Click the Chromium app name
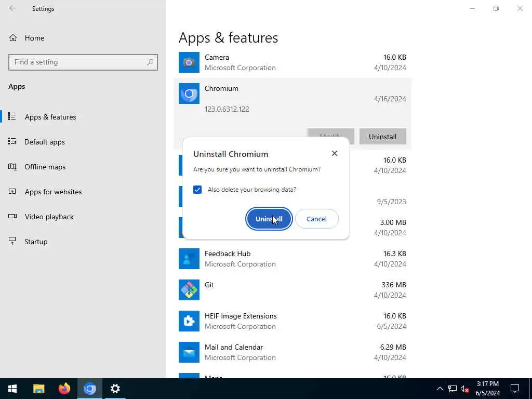Screen dimensions: 532x399 point(221,88)
